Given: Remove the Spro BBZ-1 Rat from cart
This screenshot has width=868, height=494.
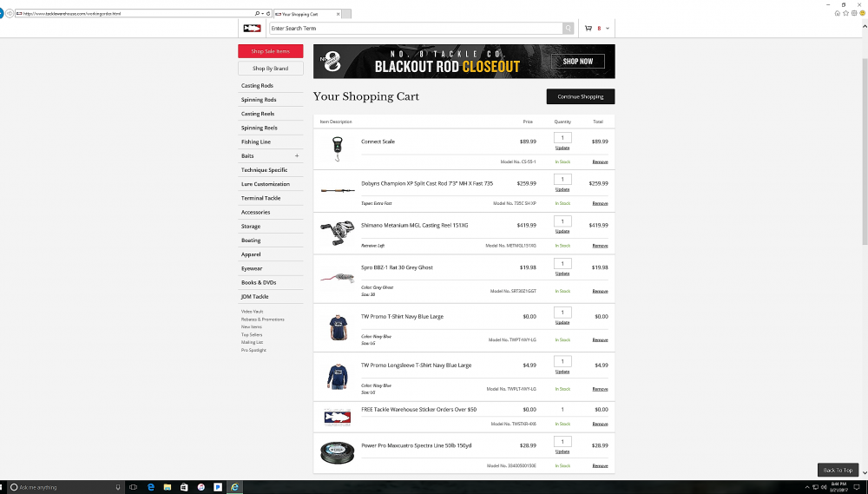Looking at the screenshot, I should (600, 291).
